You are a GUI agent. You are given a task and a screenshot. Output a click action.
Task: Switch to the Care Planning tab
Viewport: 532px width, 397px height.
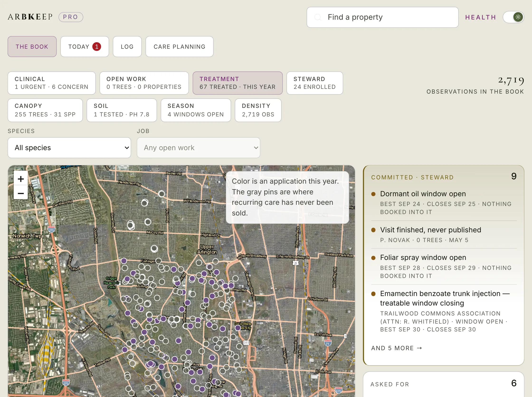pyautogui.click(x=179, y=47)
